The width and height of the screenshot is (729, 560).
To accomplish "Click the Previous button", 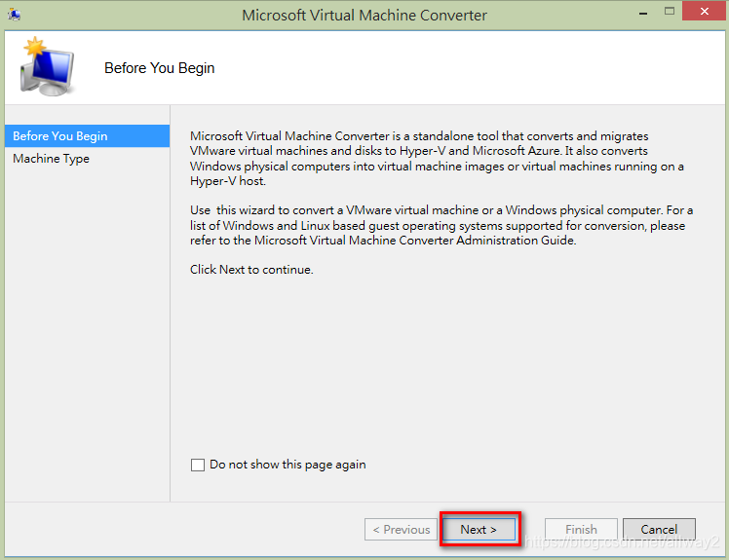I will (x=402, y=530).
